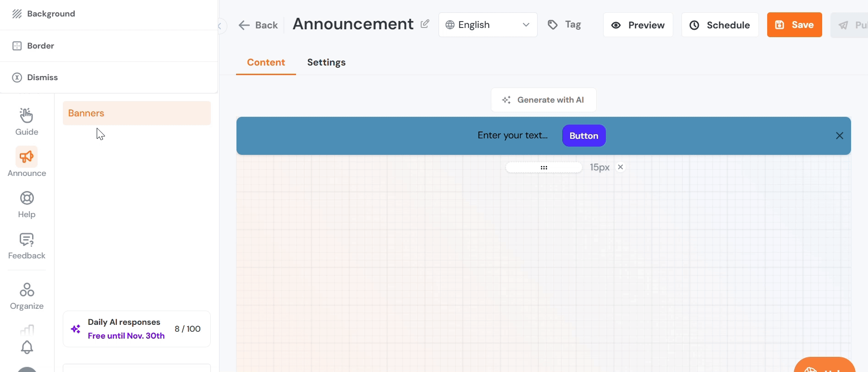Grab the spacer height drag handle

coord(544,168)
